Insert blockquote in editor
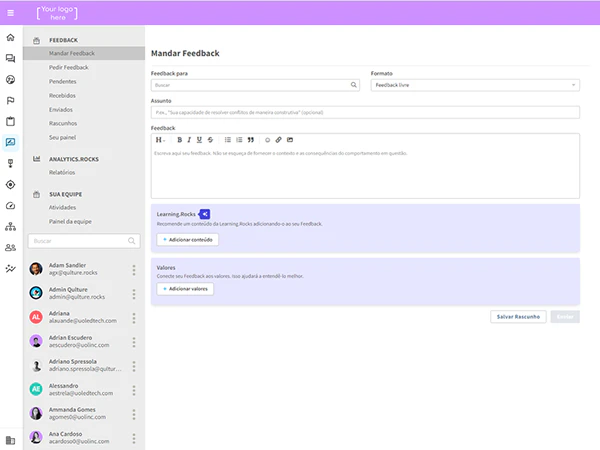Image resolution: width=600 pixels, height=450 pixels. click(x=251, y=140)
